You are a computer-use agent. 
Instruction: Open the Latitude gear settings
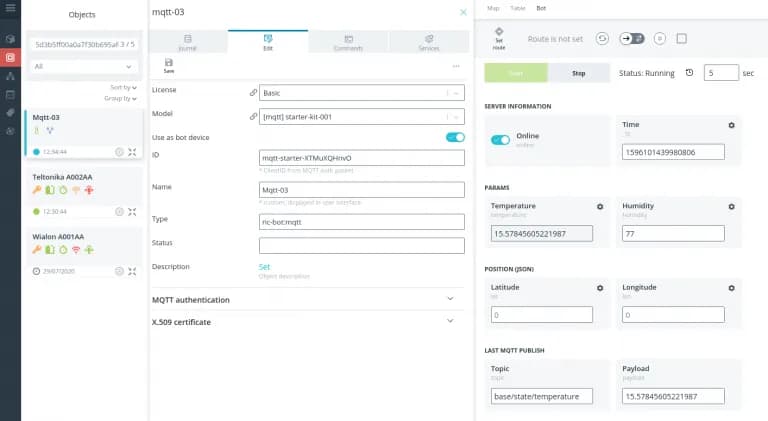pos(600,288)
